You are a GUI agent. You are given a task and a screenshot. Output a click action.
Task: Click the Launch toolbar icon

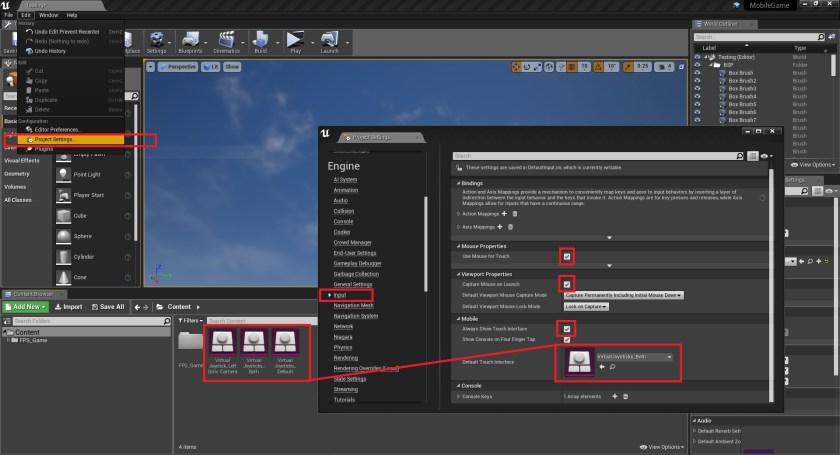329,40
